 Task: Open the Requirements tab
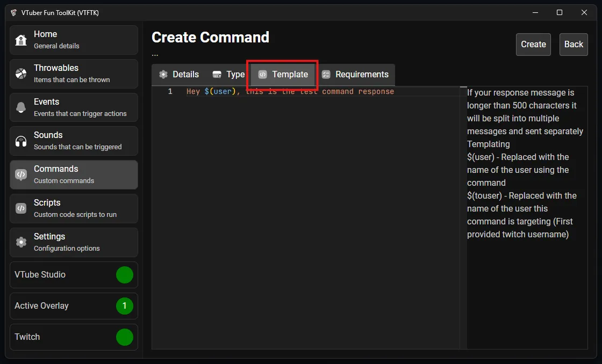point(355,75)
